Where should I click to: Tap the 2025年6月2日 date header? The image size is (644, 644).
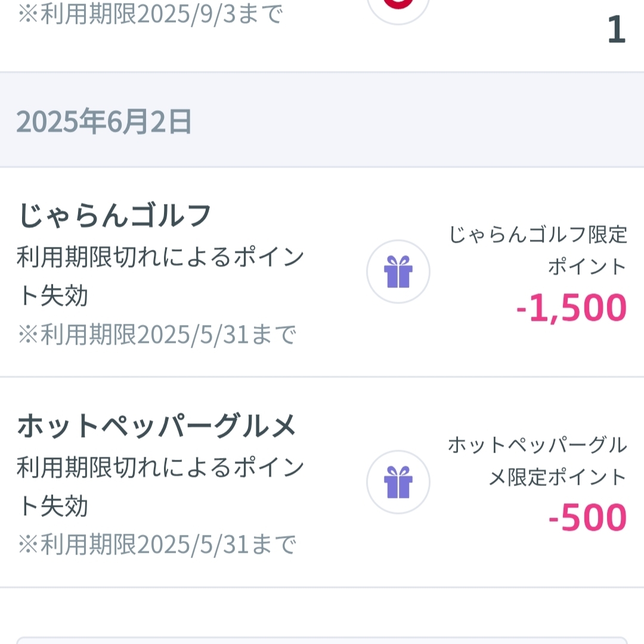click(104, 122)
